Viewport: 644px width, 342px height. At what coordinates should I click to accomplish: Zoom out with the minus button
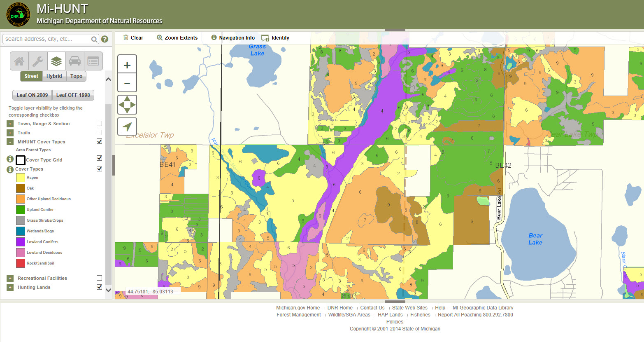click(127, 83)
